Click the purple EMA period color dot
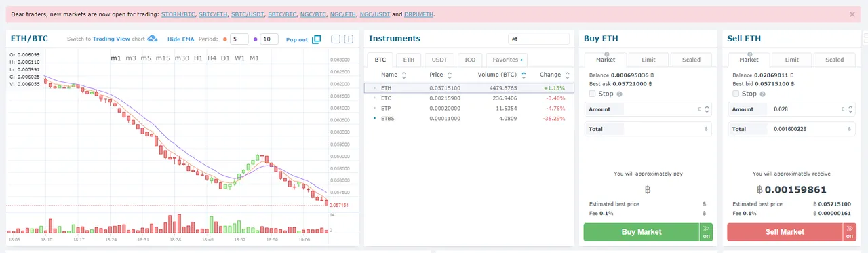This screenshot has width=868, height=253. click(255, 39)
